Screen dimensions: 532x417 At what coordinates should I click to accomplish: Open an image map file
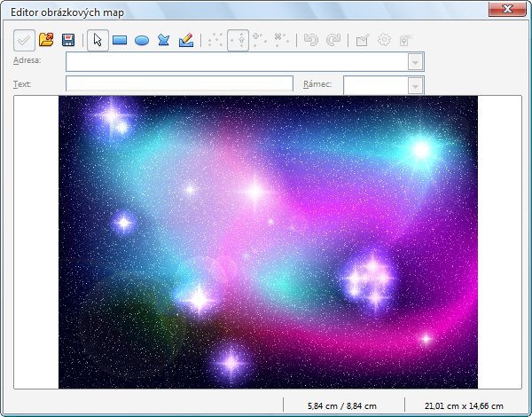click(x=46, y=40)
